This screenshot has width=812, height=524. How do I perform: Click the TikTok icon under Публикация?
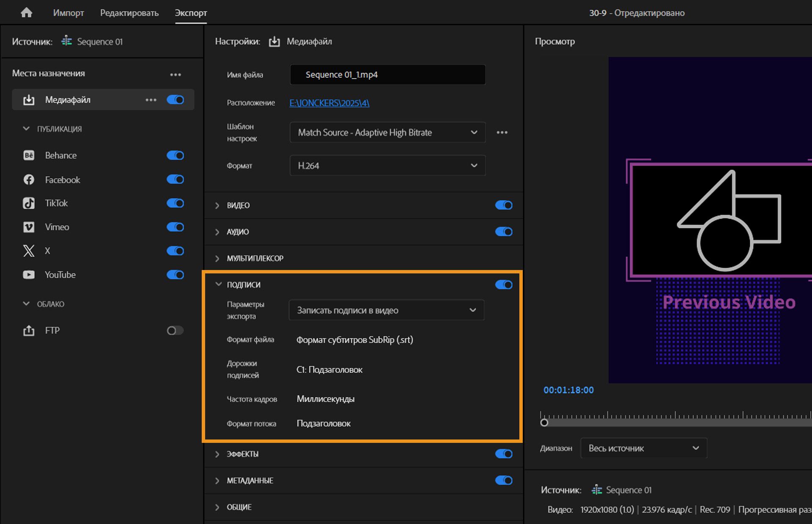click(28, 203)
